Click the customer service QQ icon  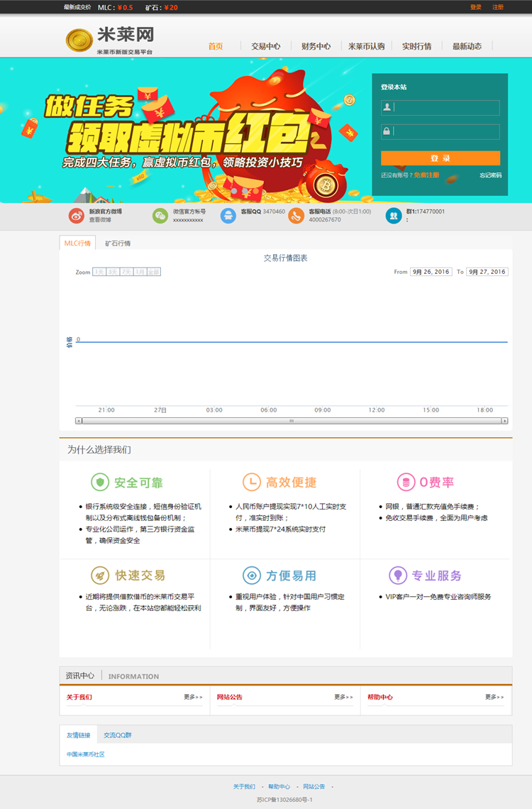[x=228, y=215]
